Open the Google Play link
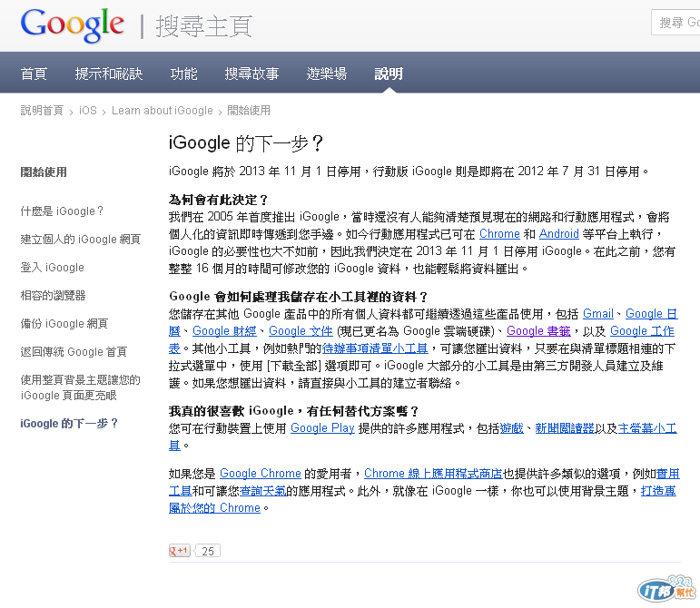 point(322,428)
